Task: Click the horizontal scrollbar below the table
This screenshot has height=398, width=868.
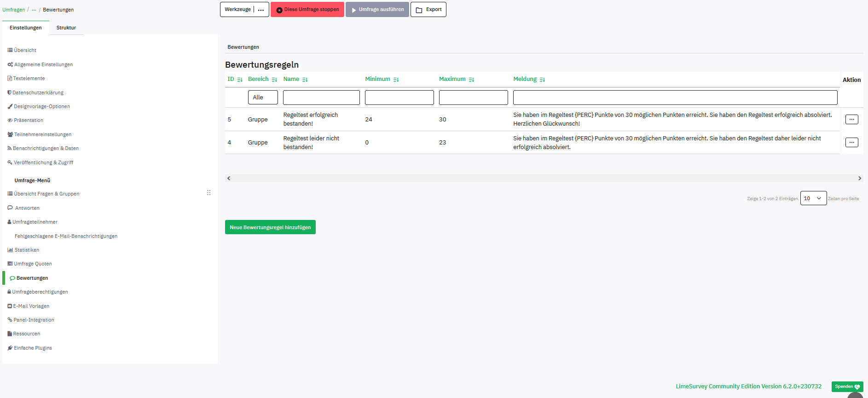Action: coord(543,178)
